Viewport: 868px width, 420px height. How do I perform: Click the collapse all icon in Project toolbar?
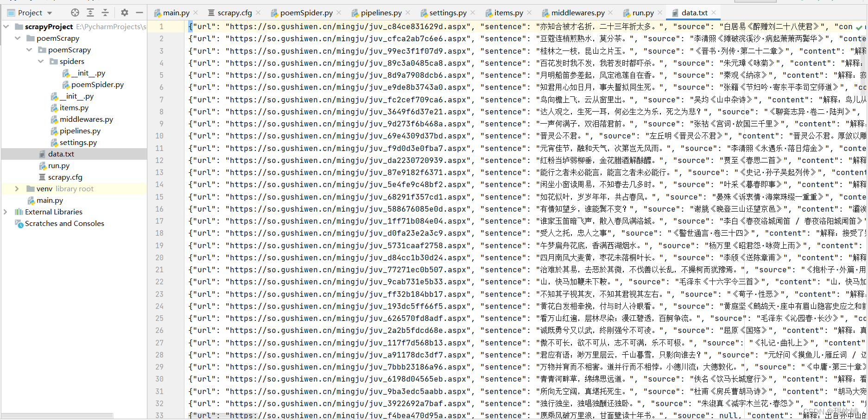pyautogui.click(x=105, y=13)
